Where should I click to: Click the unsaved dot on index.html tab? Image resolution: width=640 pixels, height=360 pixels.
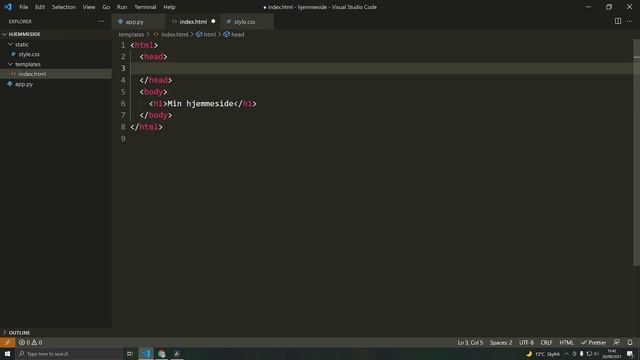tap(213, 21)
